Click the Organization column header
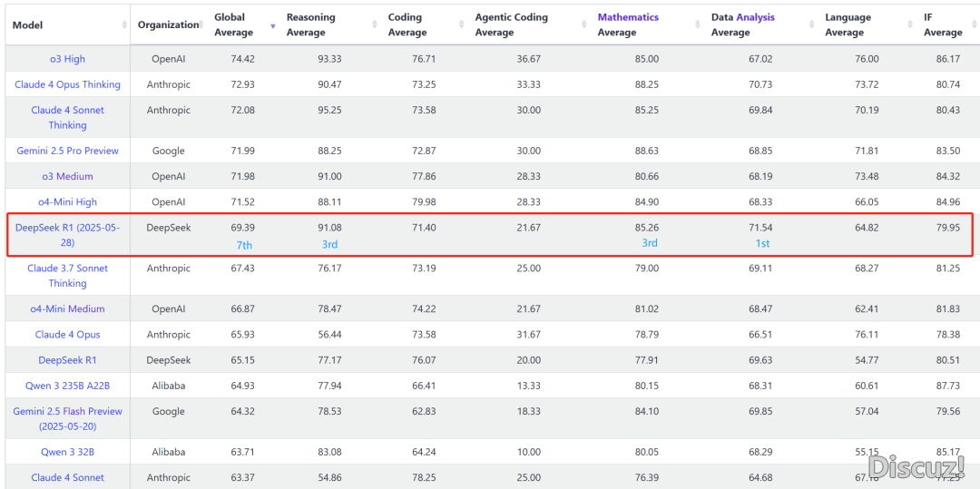Screen dimensions: 980x489 pyautogui.click(x=169, y=24)
